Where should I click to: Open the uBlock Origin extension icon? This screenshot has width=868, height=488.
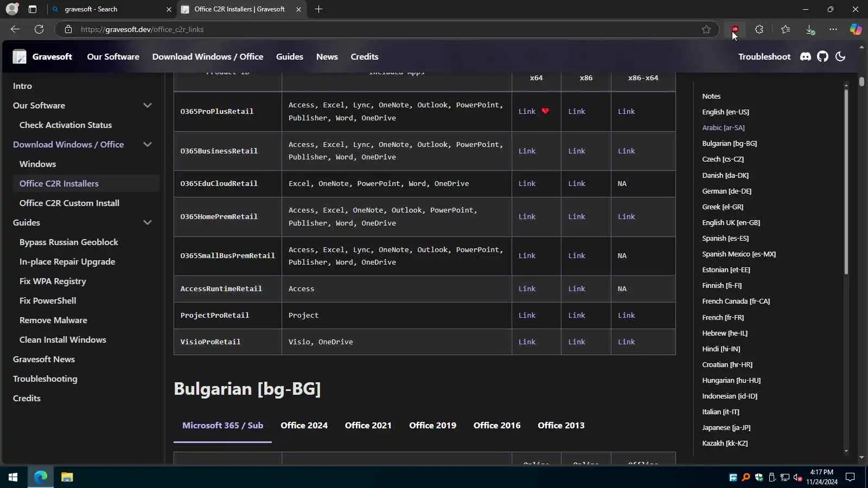[735, 29]
